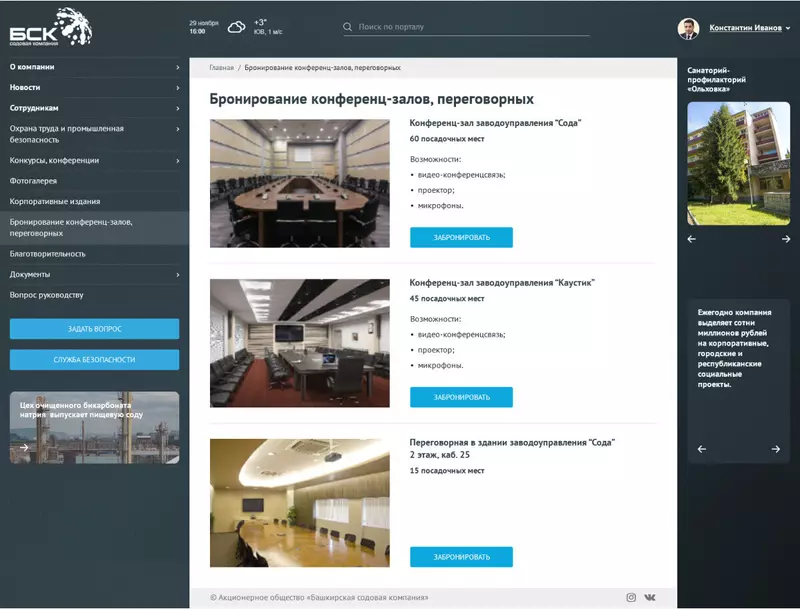Click the BSK company logo
This screenshot has width=800, height=609.
[x=50, y=28]
